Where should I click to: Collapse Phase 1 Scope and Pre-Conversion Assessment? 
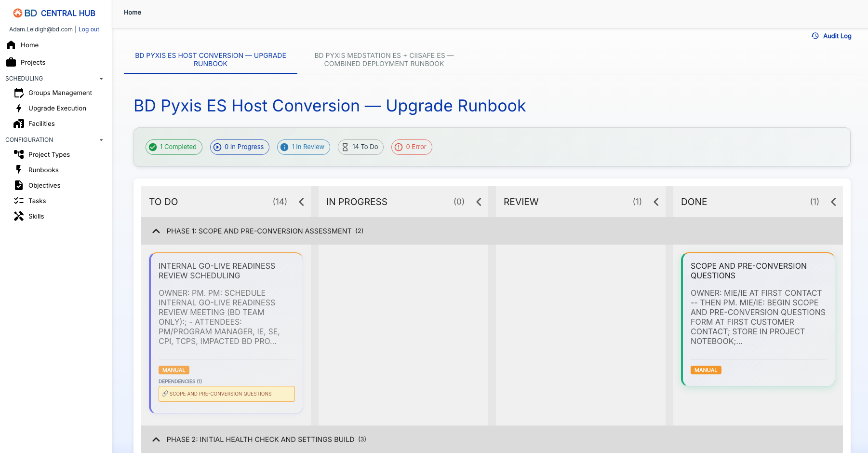pyautogui.click(x=156, y=231)
